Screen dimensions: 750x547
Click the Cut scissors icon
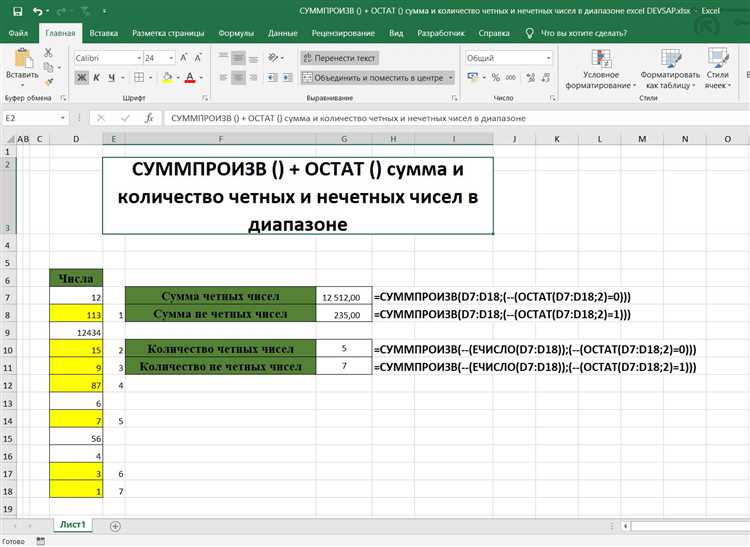tap(48, 53)
